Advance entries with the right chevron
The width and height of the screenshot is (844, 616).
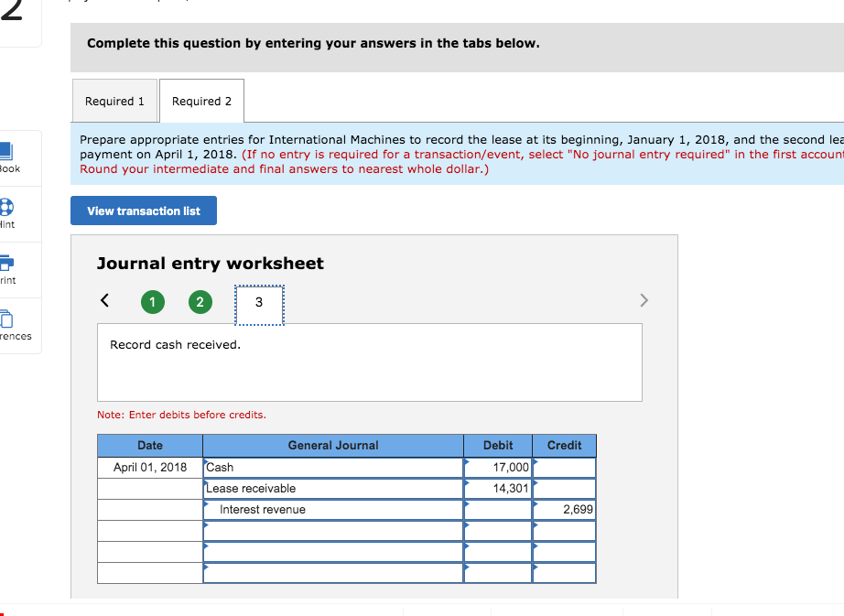(x=644, y=300)
